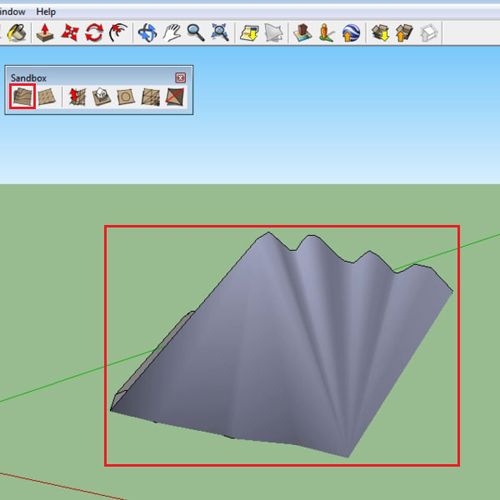Choose the Sandbox Stamp tool
The height and width of the screenshot is (500, 500).
[x=101, y=97]
